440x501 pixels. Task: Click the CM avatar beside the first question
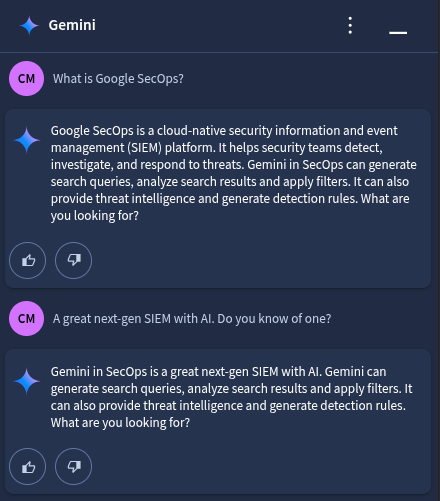click(x=26, y=79)
